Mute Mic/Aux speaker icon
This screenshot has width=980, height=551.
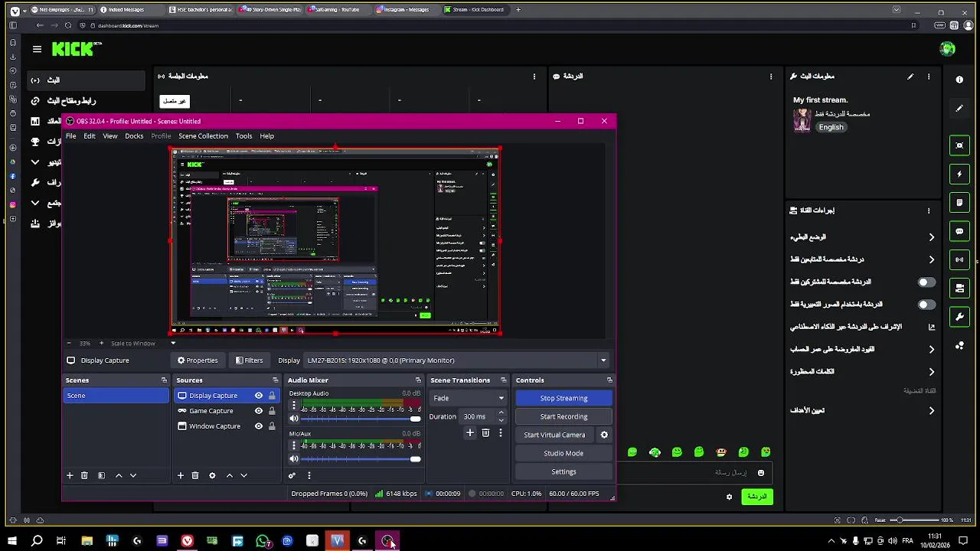click(x=293, y=459)
